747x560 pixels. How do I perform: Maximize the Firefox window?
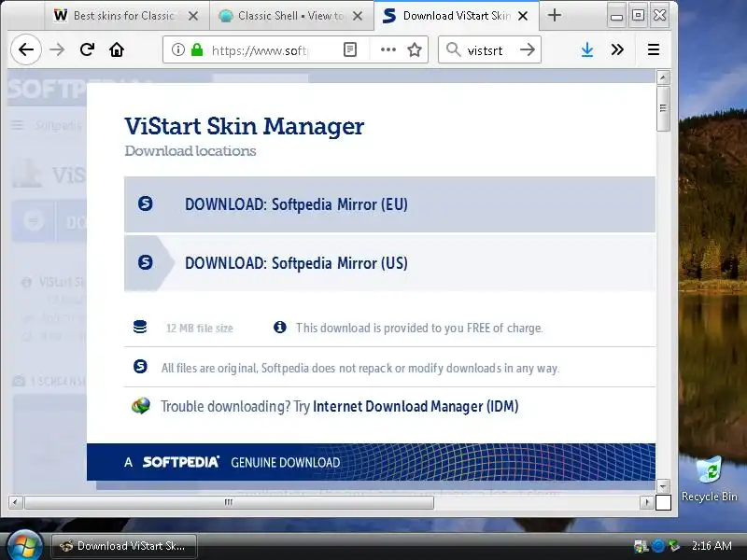pyautogui.click(x=638, y=16)
